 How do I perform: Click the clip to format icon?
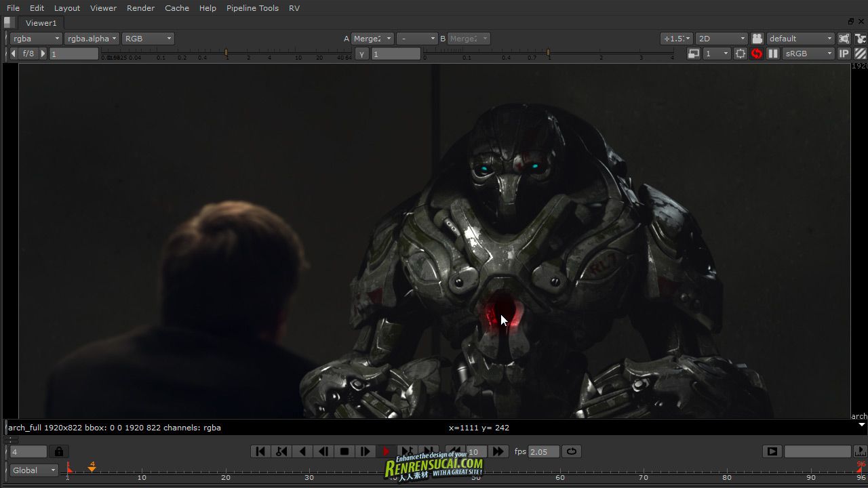[x=844, y=39]
